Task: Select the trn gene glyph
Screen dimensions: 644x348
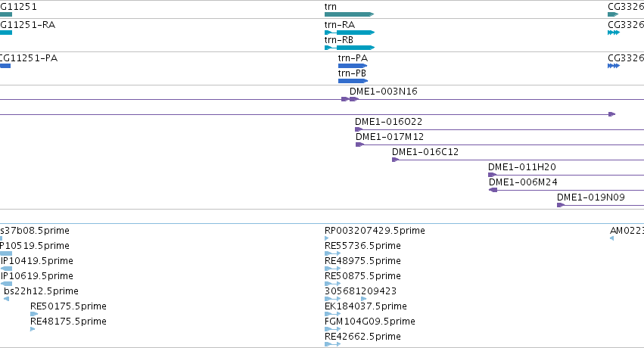Action: coord(349,14)
